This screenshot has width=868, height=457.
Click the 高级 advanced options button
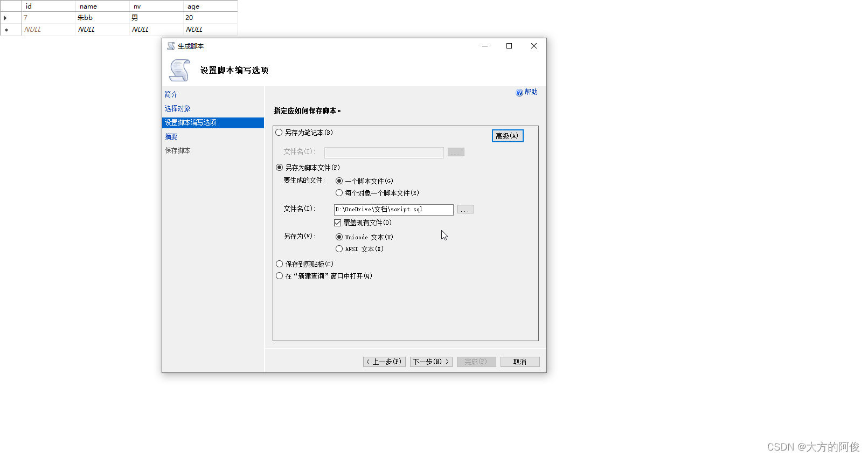tap(507, 136)
